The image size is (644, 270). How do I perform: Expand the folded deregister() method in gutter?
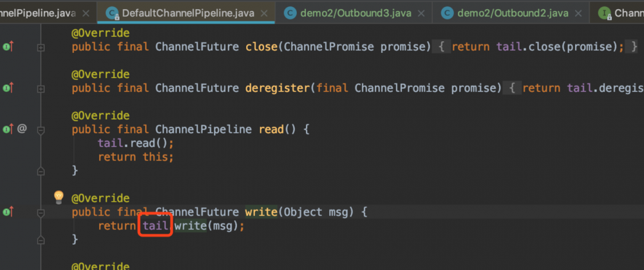pos(41,88)
